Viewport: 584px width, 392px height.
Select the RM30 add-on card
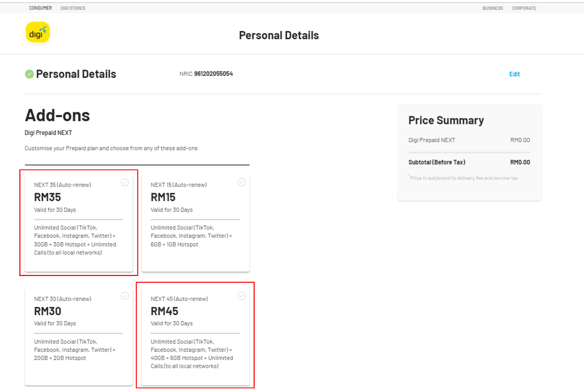point(78,335)
